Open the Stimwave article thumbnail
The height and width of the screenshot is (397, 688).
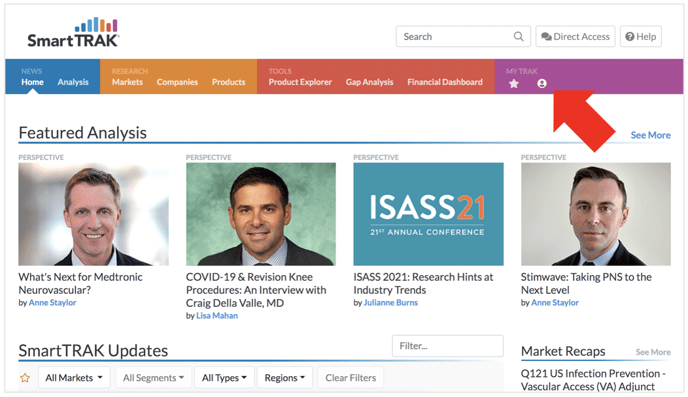[x=596, y=214]
